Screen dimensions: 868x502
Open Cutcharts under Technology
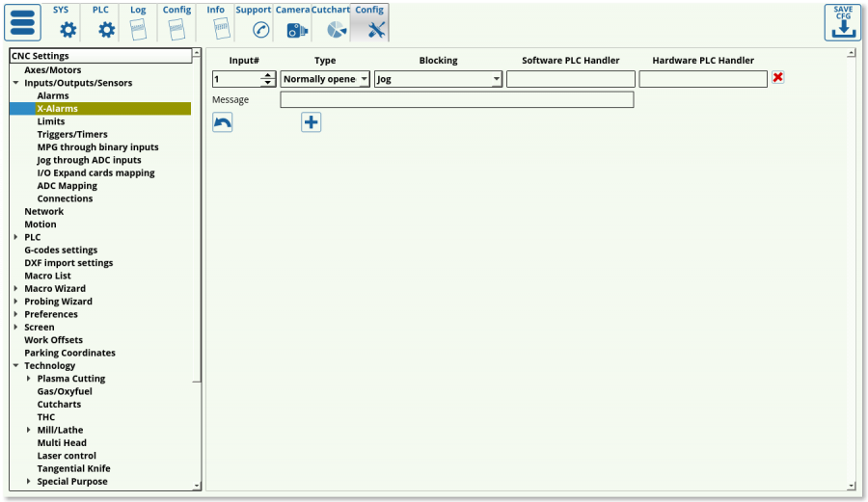click(x=59, y=404)
